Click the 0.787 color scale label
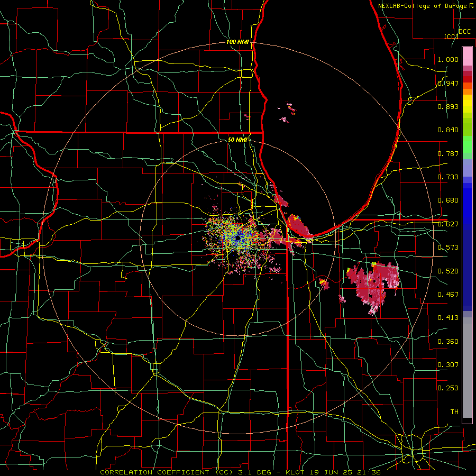The width and height of the screenshot is (476, 476). [x=448, y=153]
